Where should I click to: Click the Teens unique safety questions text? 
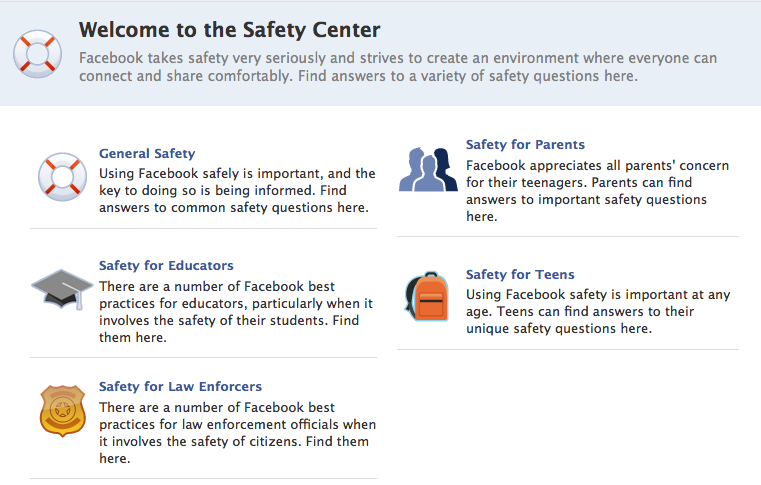(598, 312)
